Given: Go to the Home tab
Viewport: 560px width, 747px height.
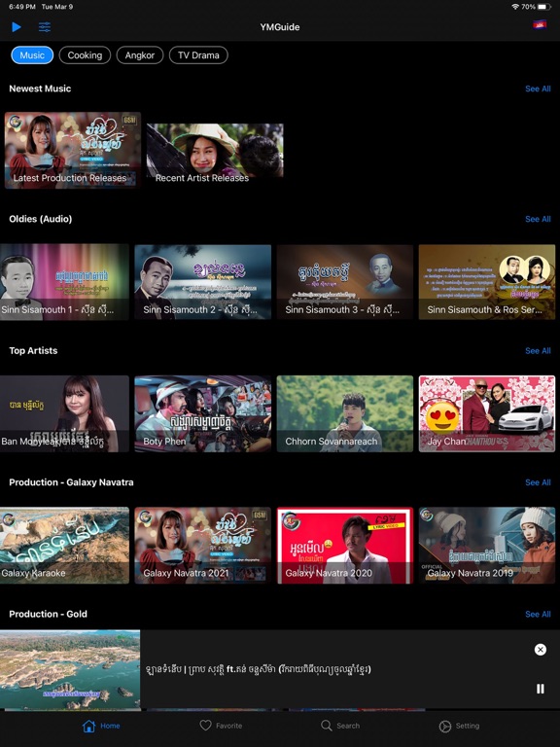Looking at the screenshot, I should click(101, 726).
